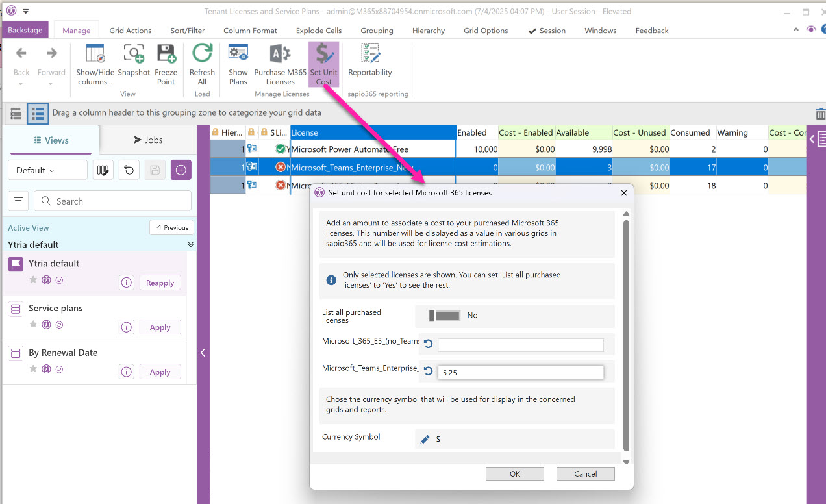The height and width of the screenshot is (504, 826).
Task: Edit the Currency Symbol with the pencil icon
Action: [x=425, y=440]
